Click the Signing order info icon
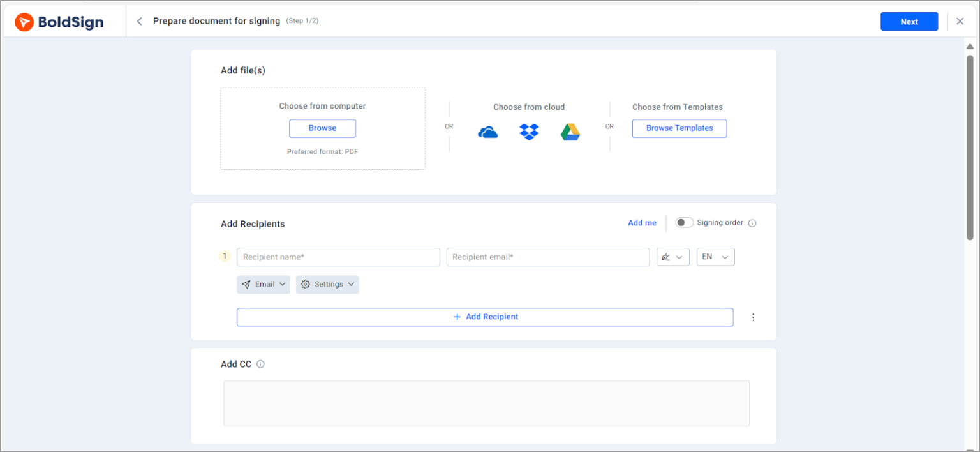The image size is (980, 452). 752,223
